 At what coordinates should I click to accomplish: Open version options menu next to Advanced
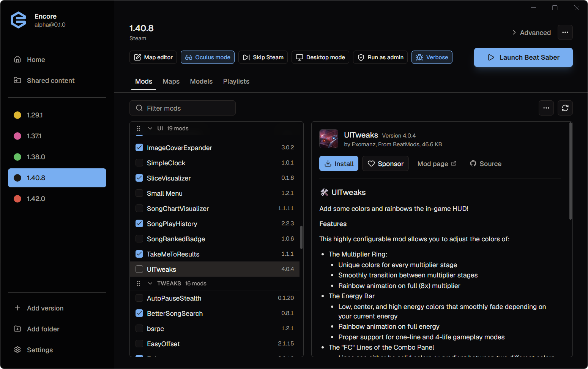click(565, 32)
